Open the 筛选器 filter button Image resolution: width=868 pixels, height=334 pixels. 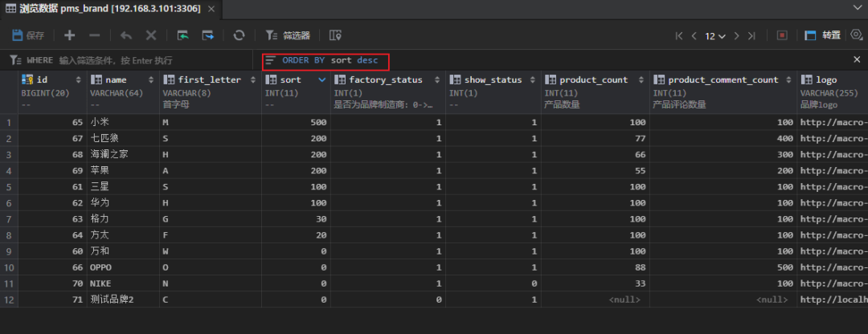[x=288, y=35]
